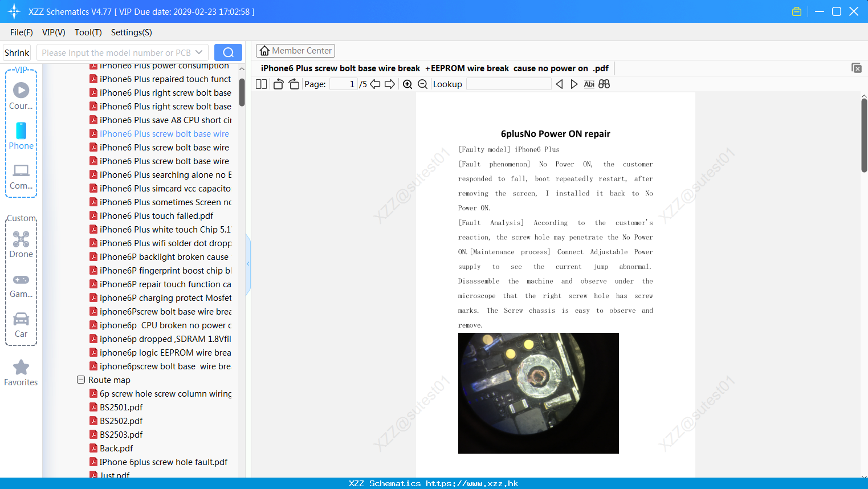Open 6p screw hole screw column wiring
Viewport: 868px width, 489px height.
pos(161,394)
